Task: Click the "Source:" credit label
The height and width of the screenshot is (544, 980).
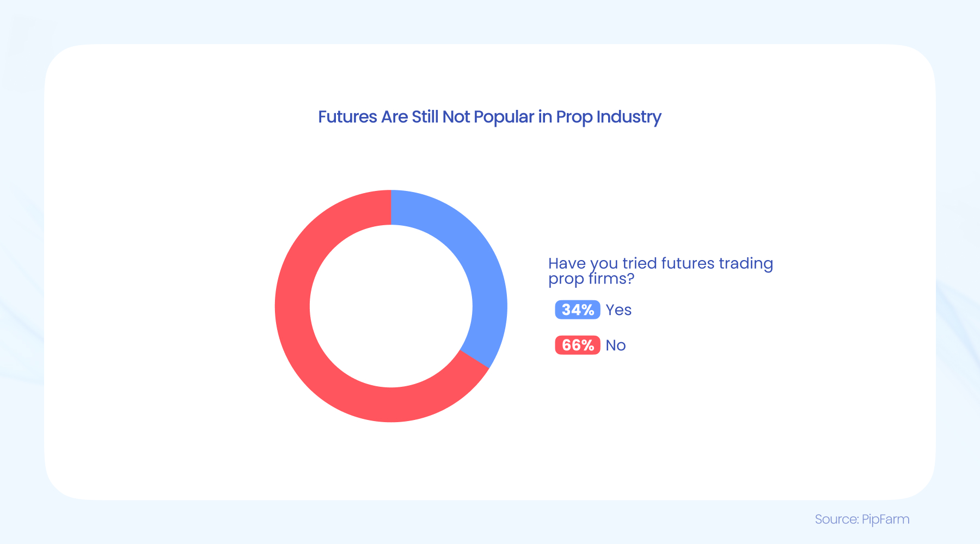Action: click(x=837, y=519)
